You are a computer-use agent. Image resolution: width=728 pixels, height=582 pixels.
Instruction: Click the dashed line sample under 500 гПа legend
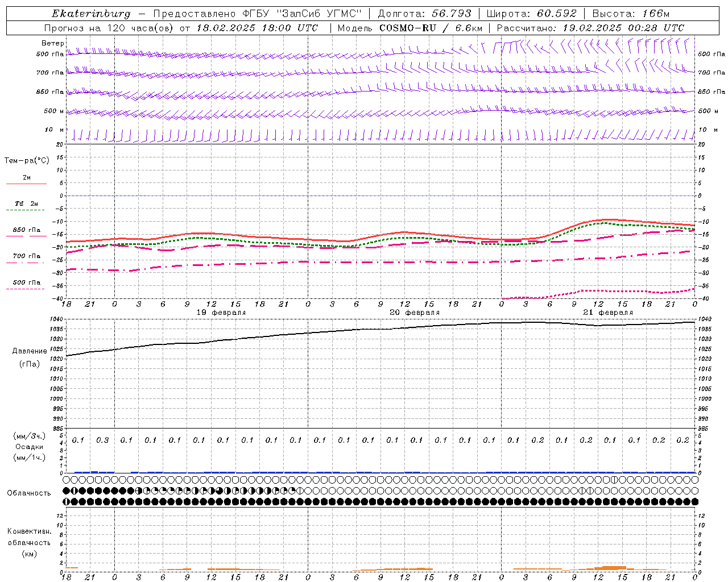point(26,289)
